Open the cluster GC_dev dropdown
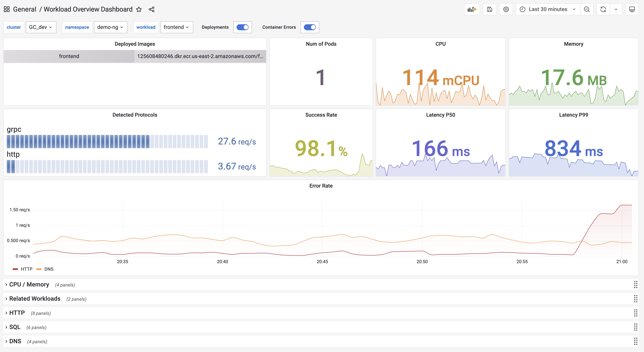Viewport: 644px width, 352px height. pos(41,27)
